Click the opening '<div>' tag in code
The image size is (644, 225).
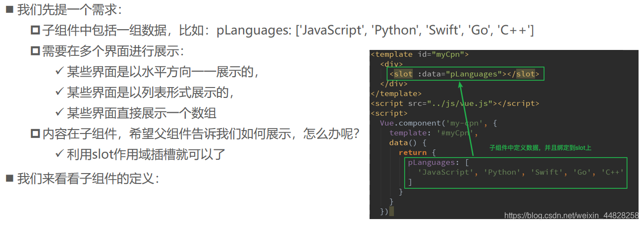click(x=391, y=64)
